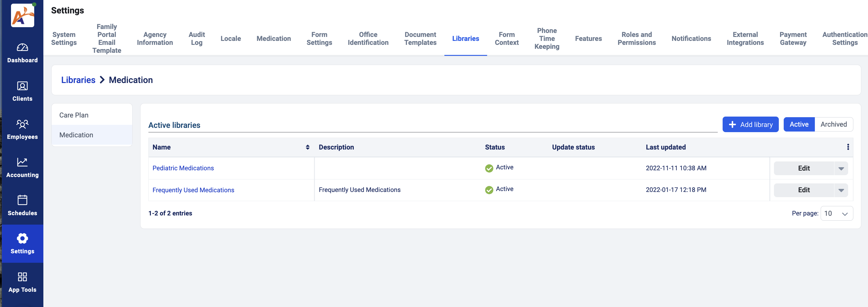Click the agency logo at top left
This screenshot has width=868, height=307.
point(23,16)
